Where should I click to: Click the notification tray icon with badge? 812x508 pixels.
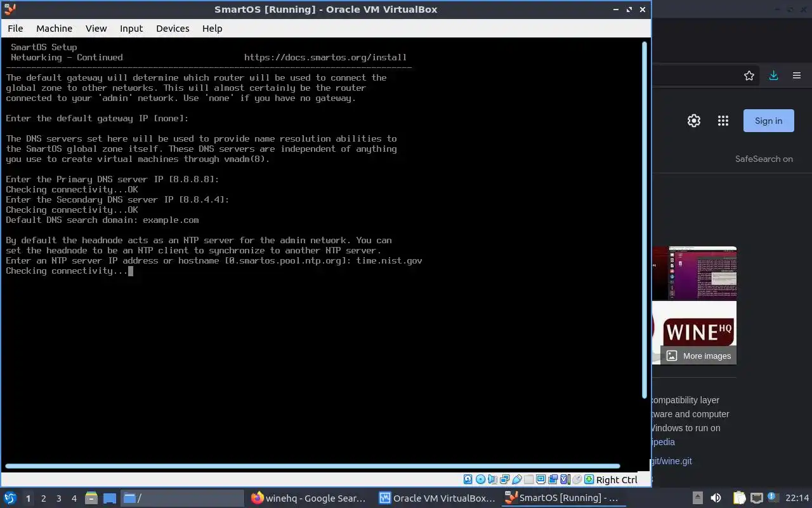773,497
